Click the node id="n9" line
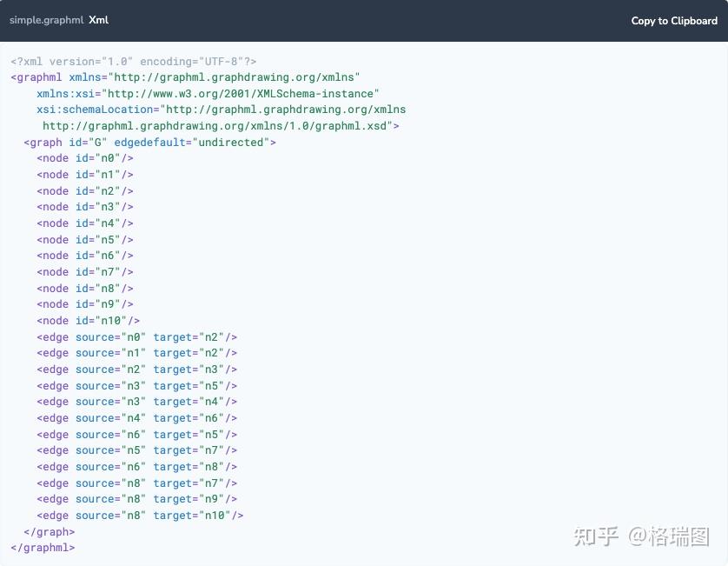Image resolution: width=728 pixels, height=566 pixels. pyautogui.click(x=85, y=304)
